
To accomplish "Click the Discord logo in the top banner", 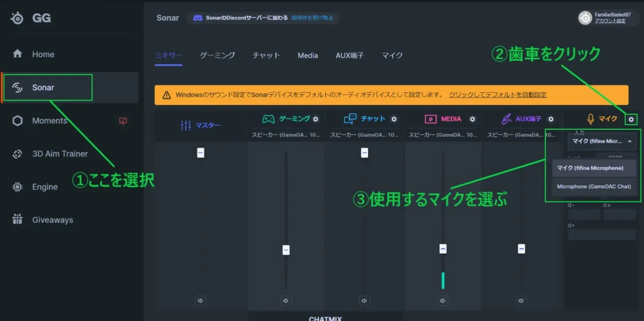I will click(197, 18).
